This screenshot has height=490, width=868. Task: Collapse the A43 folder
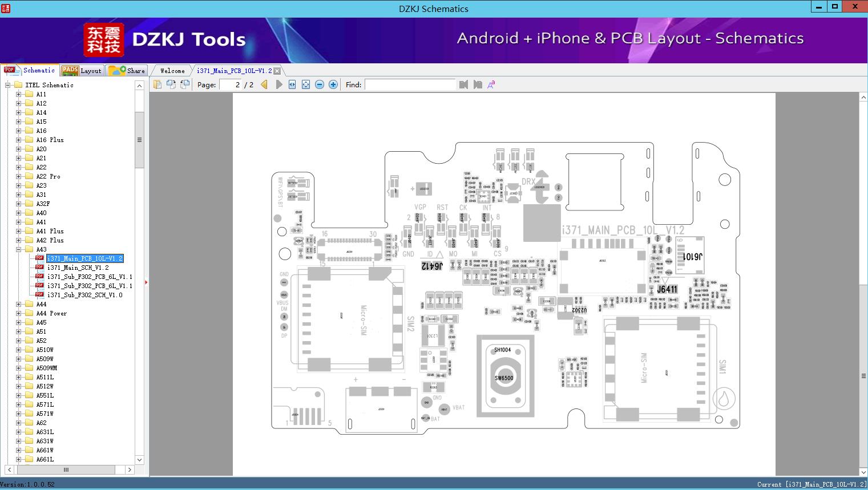tap(18, 249)
